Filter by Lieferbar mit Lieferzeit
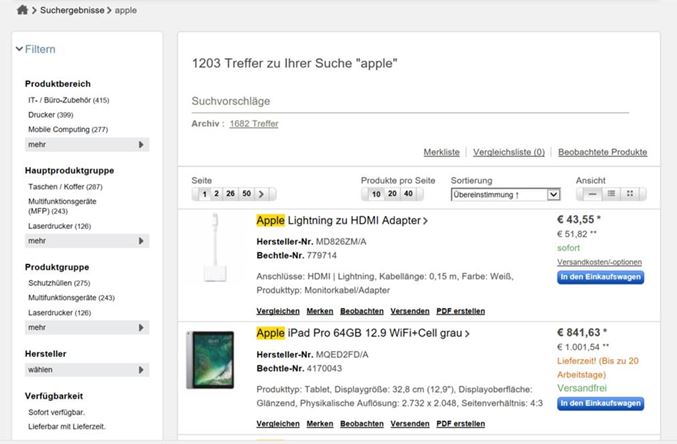 coord(66,427)
